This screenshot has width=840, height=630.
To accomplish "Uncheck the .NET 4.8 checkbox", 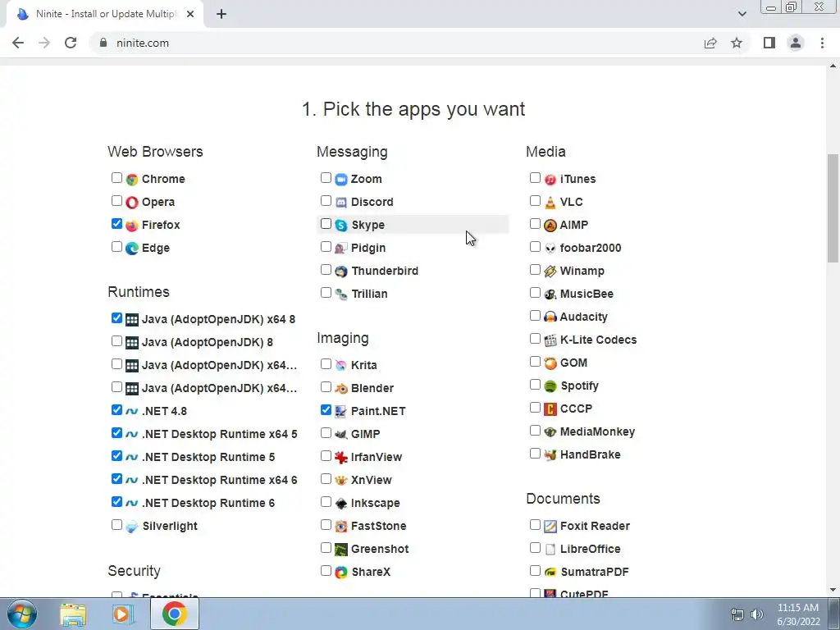I will (116, 410).
